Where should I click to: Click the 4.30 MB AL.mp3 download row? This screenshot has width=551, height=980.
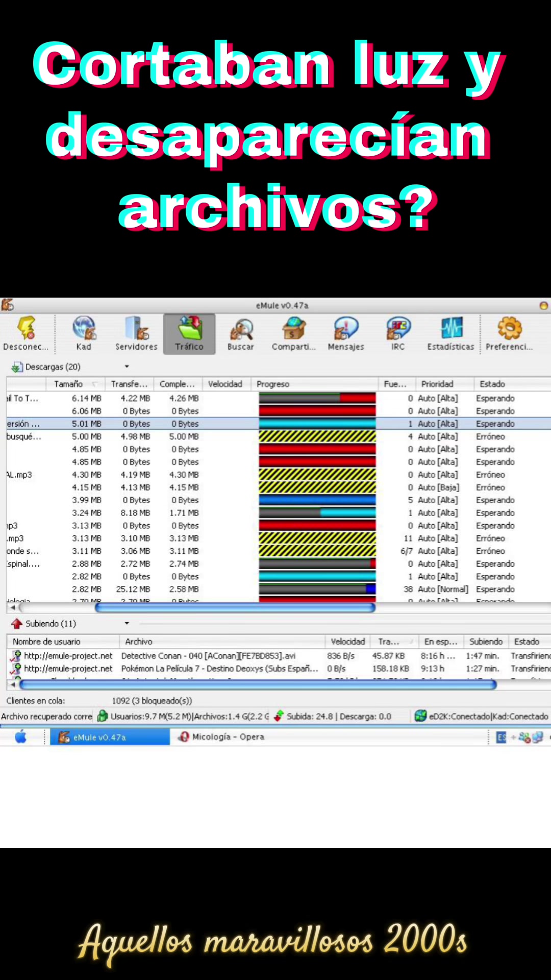pos(279,474)
